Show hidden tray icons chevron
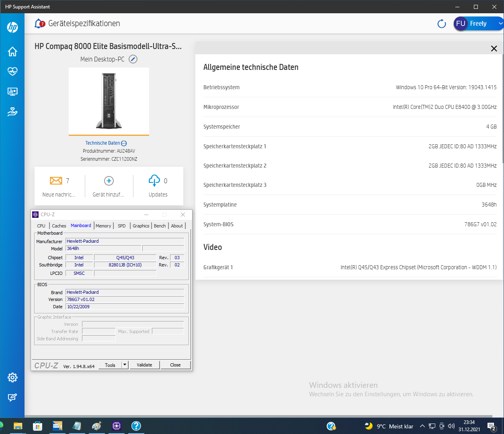This screenshot has width=504, height=434. [x=422, y=426]
